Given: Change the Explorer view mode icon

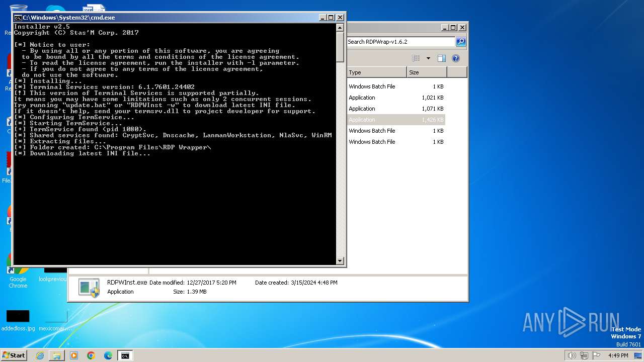Looking at the screenshot, I should point(416,58).
